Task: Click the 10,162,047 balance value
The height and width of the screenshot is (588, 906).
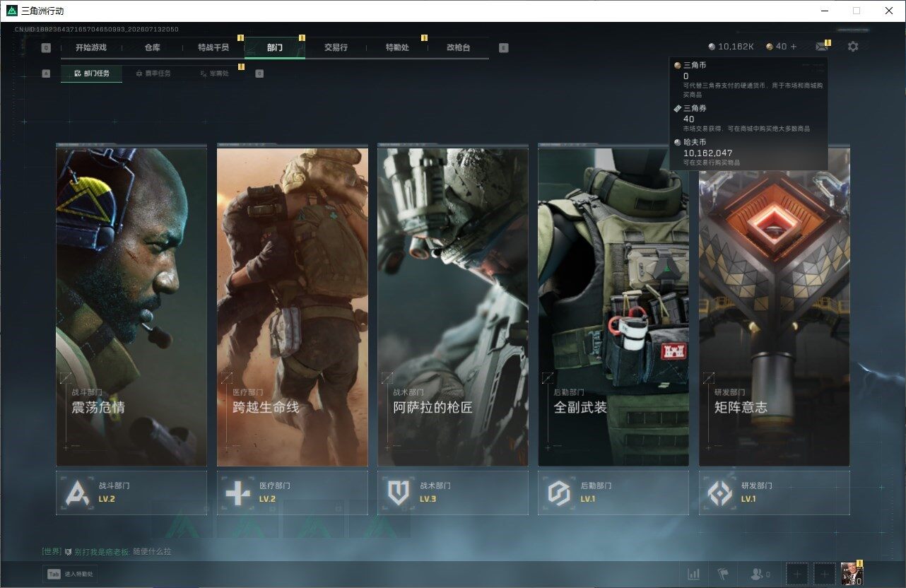Action: 707,153
